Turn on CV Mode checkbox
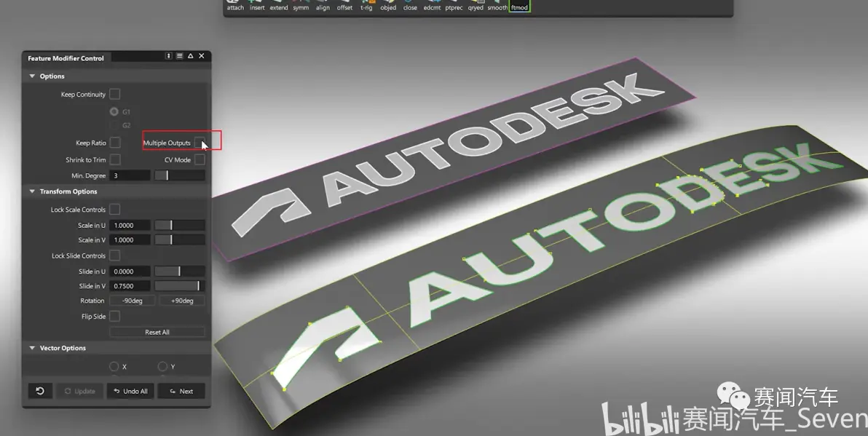868x436 pixels. (x=200, y=159)
